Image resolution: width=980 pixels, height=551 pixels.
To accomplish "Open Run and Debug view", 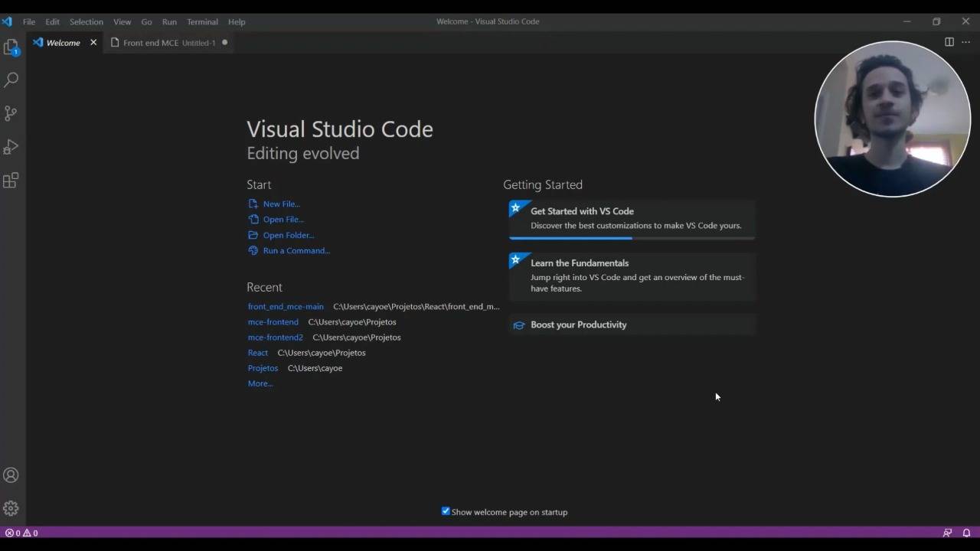I will pyautogui.click(x=11, y=147).
